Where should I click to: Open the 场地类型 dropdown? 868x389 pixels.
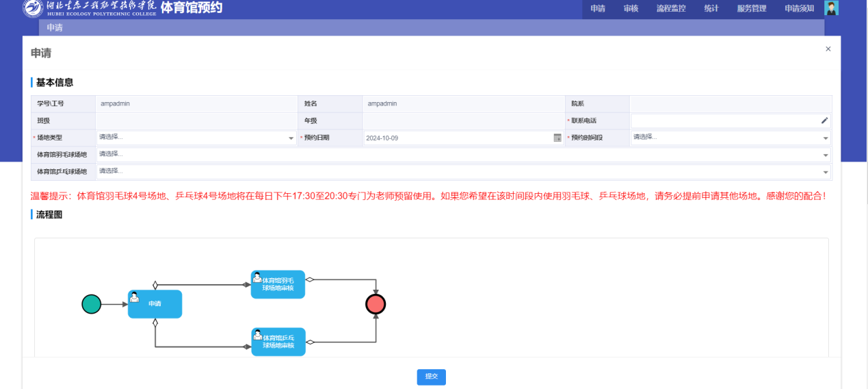click(195, 138)
